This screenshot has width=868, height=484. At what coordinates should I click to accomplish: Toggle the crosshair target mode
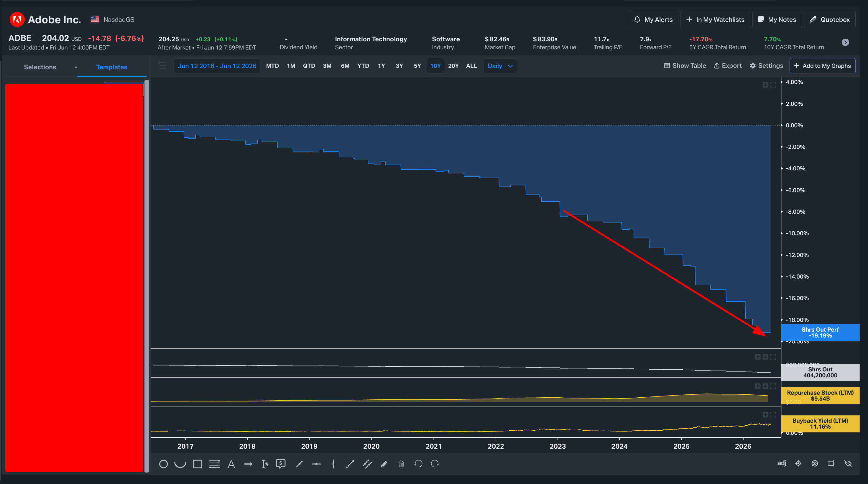(798, 464)
